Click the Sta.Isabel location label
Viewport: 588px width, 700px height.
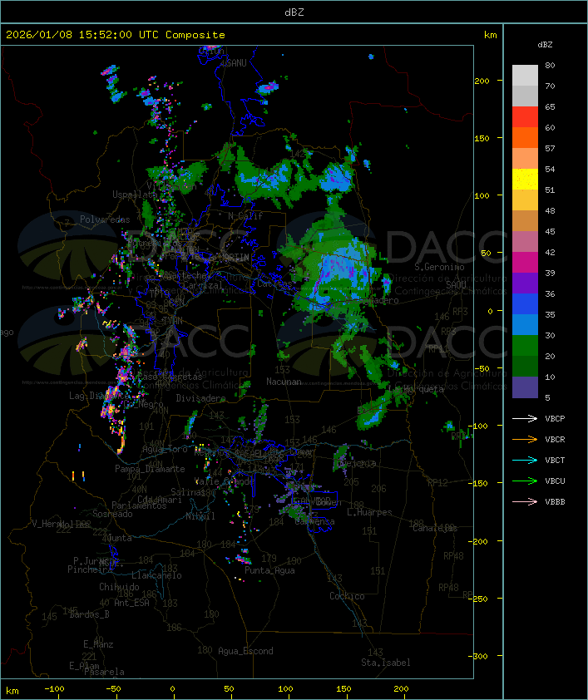[385, 663]
